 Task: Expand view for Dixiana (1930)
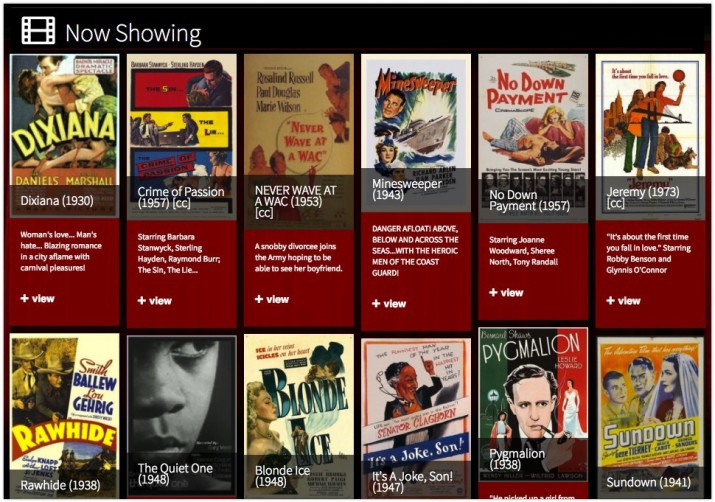pyautogui.click(x=37, y=298)
